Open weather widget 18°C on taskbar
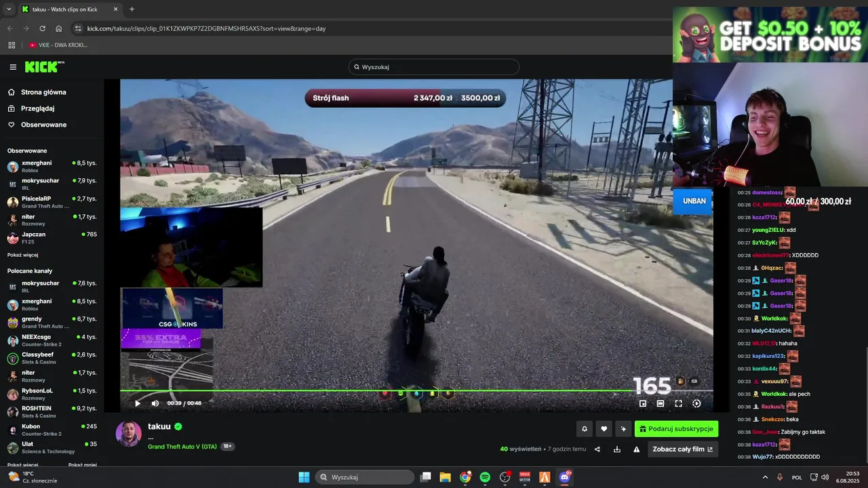 tap(33, 477)
